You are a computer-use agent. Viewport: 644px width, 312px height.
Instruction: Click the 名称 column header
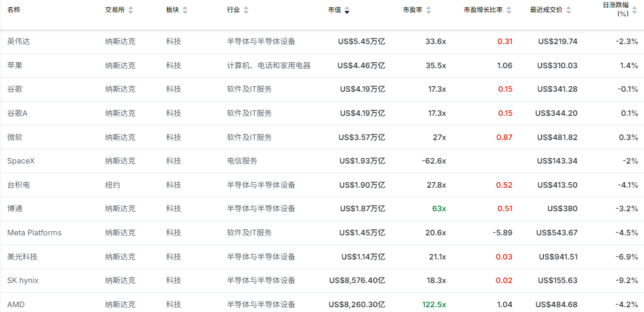13,10
